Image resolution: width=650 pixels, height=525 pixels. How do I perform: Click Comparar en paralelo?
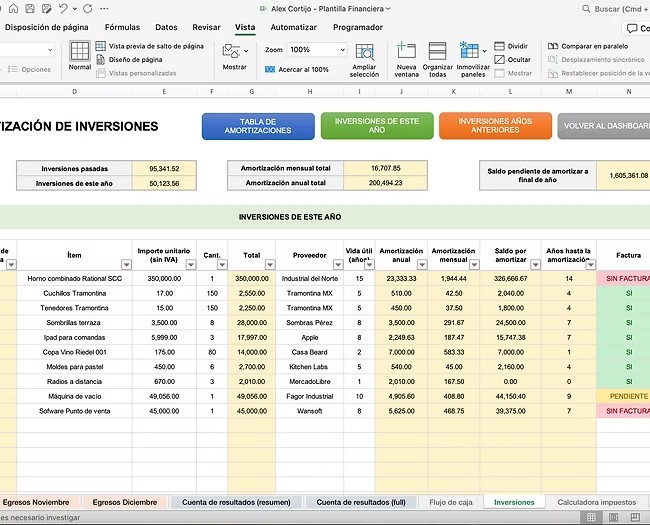point(587,46)
